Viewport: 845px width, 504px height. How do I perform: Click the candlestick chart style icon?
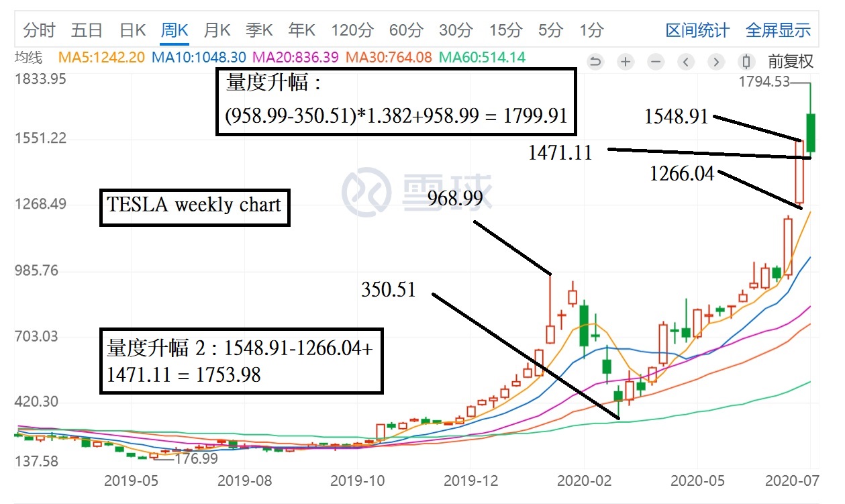[746, 62]
